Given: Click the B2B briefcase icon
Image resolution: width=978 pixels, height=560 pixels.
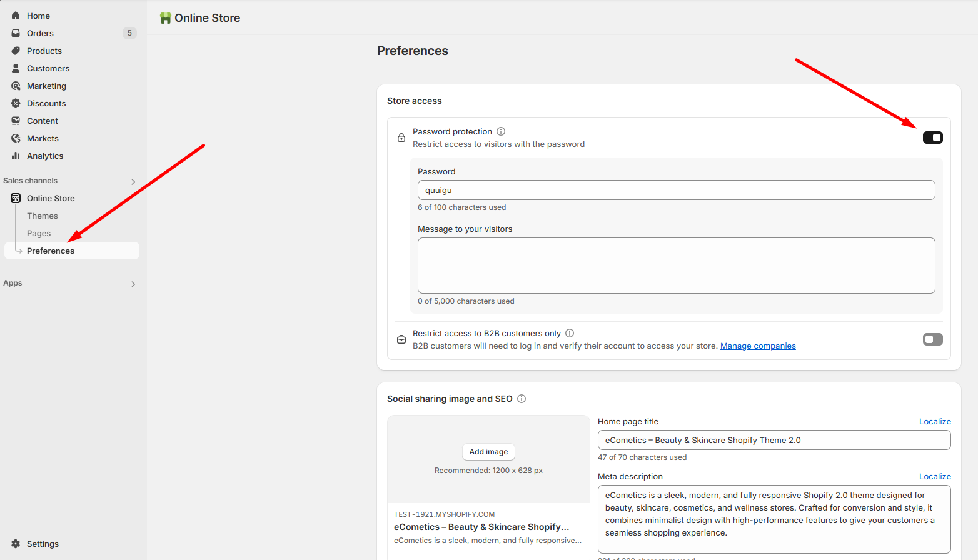Looking at the screenshot, I should (x=401, y=339).
